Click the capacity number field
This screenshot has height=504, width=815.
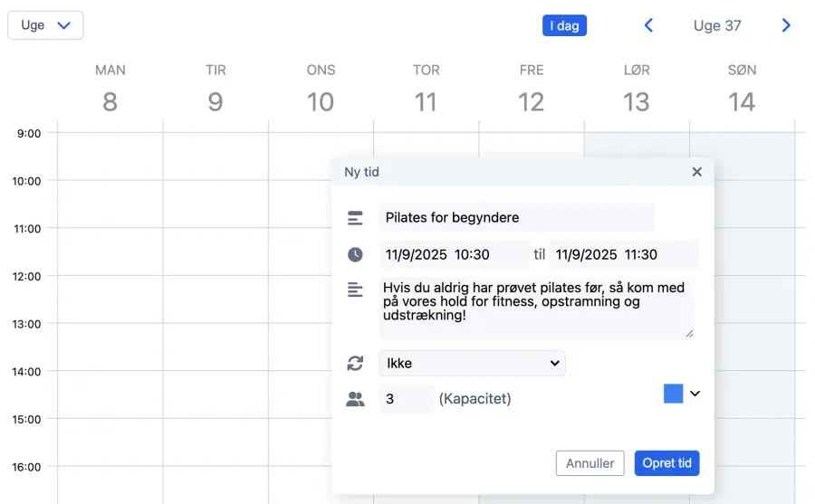tap(406, 399)
